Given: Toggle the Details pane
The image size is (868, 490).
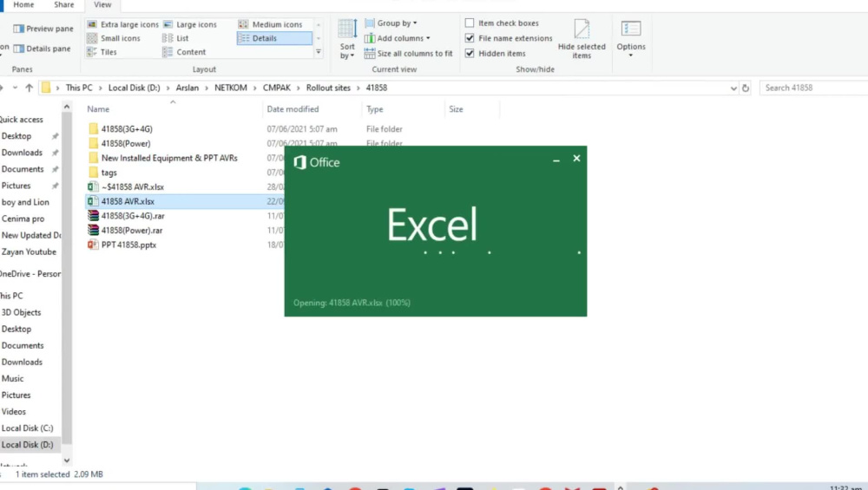Looking at the screenshot, I should (x=42, y=49).
